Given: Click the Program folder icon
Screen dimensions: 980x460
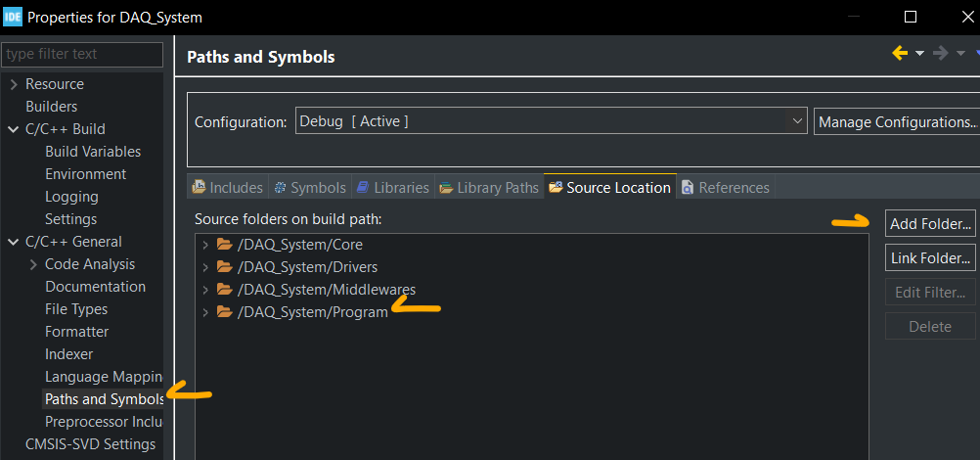Looking at the screenshot, I should (224, 311).
